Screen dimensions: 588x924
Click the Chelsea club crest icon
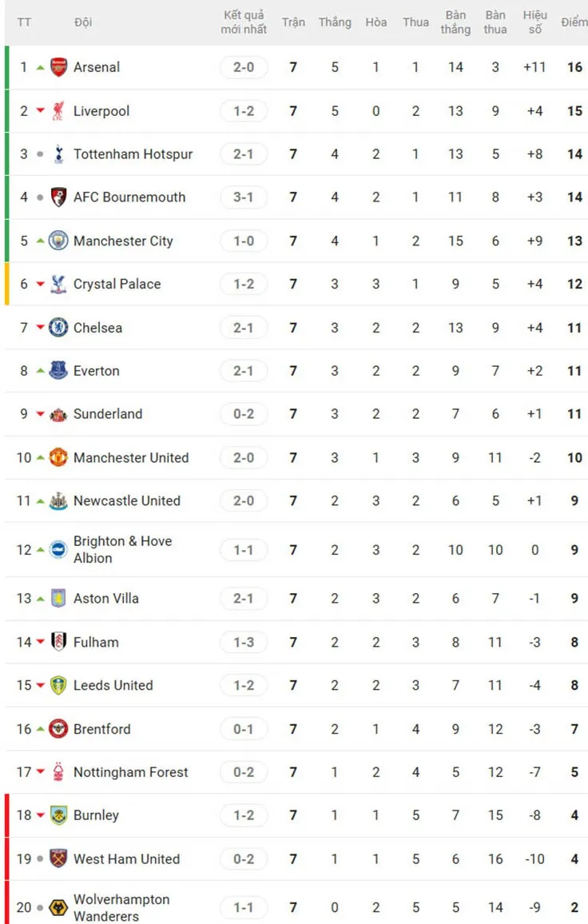(58, 327)
